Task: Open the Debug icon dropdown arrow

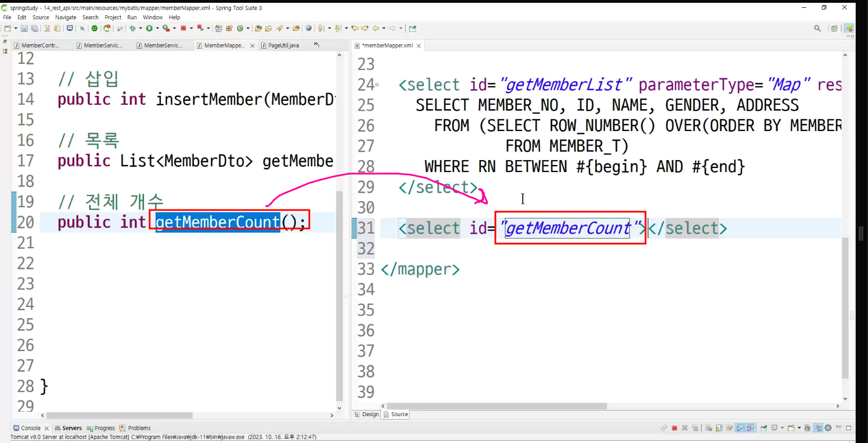Action: [140, 28]
